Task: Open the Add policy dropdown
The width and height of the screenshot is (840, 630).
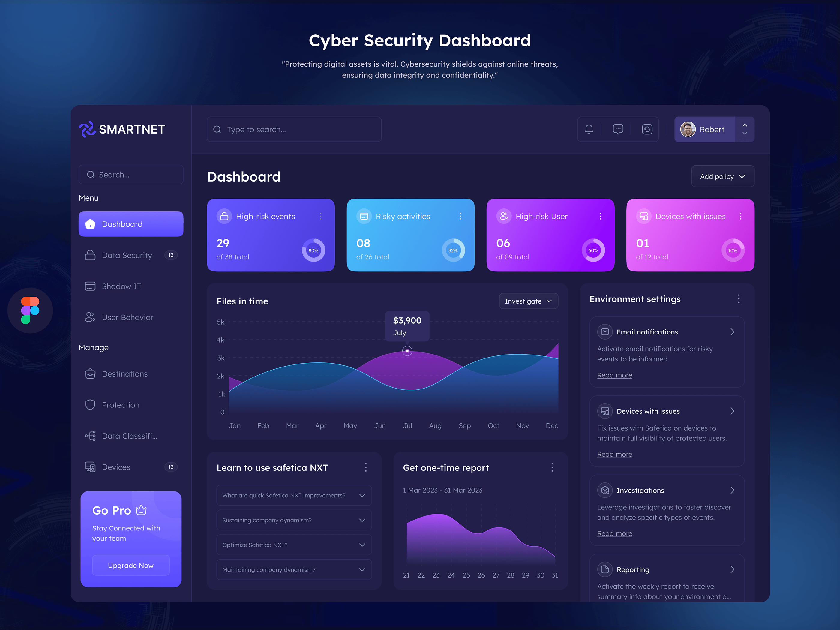Action: click(x=723, y=176)
